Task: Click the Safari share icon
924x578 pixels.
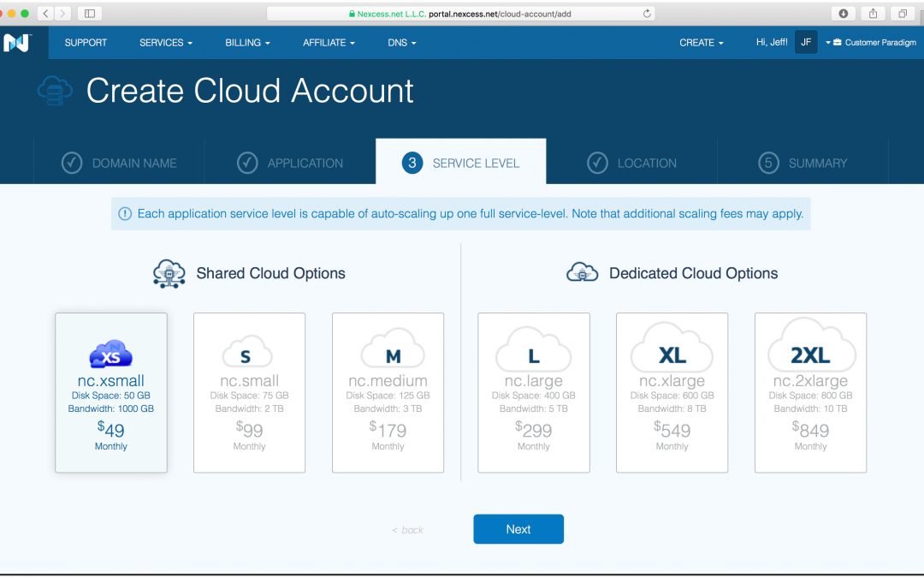Action: click(873, 14)
